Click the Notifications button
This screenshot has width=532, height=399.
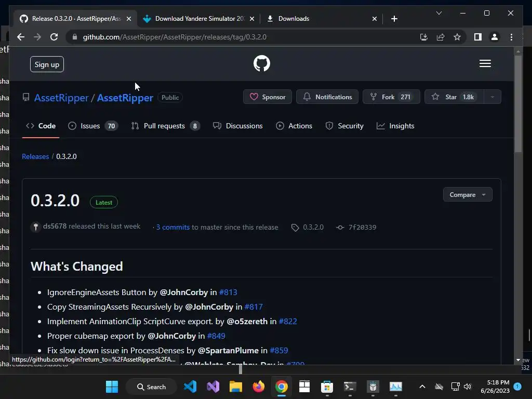pyautogui.click(x=327, y=97)
